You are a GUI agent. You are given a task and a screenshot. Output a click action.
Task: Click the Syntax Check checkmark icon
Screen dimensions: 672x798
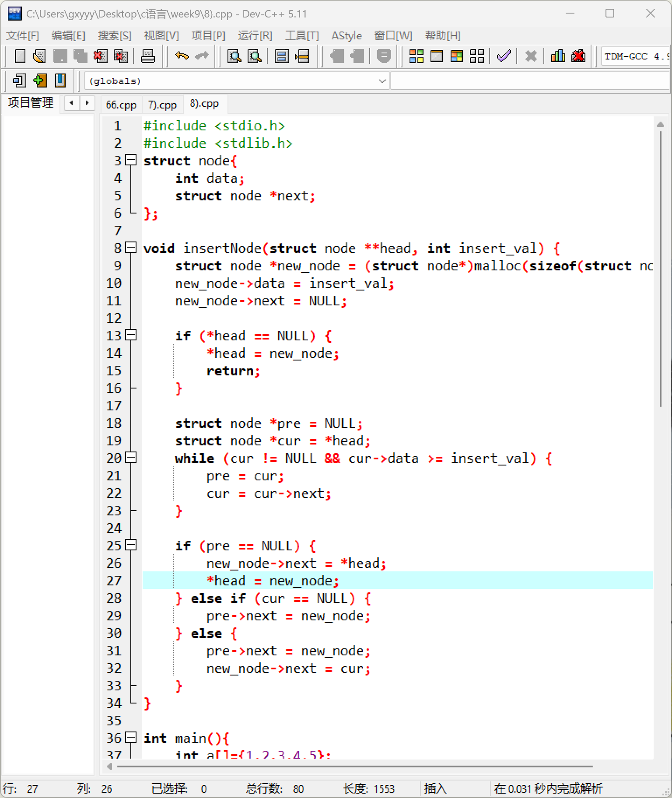504,56
